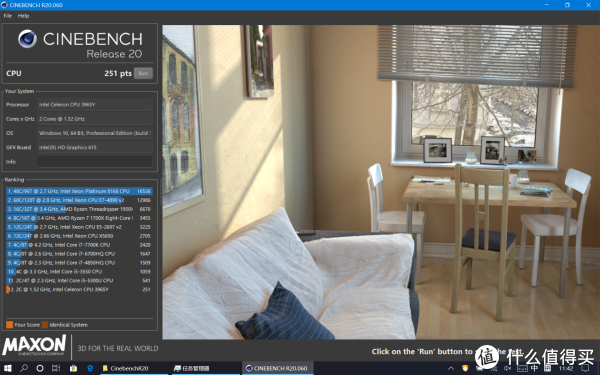The width and height of the screenshot is (600, 375).
Task: Open the Cortana circle icon
Action: click(x=40, y=368)
